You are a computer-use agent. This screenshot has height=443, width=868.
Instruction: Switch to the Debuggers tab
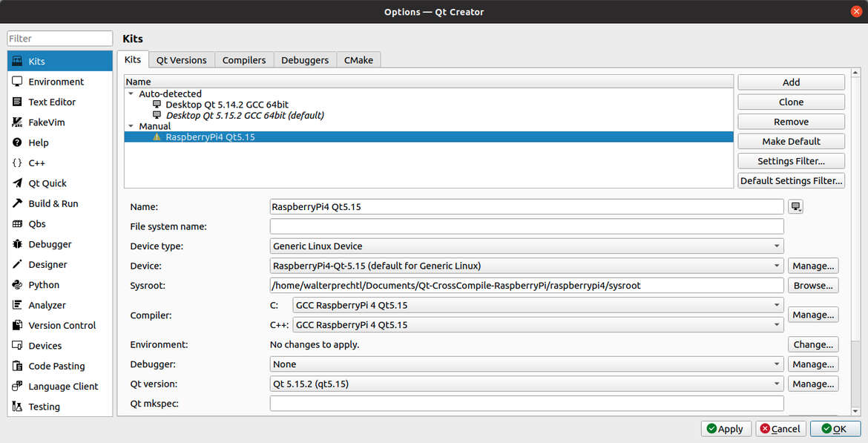click(x=305, y=60)
